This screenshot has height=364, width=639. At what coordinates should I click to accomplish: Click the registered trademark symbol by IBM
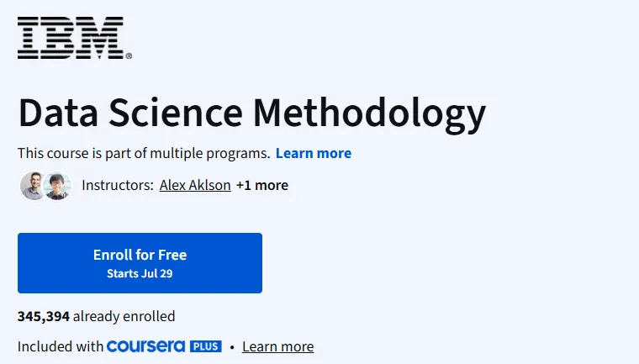point(129,55)
